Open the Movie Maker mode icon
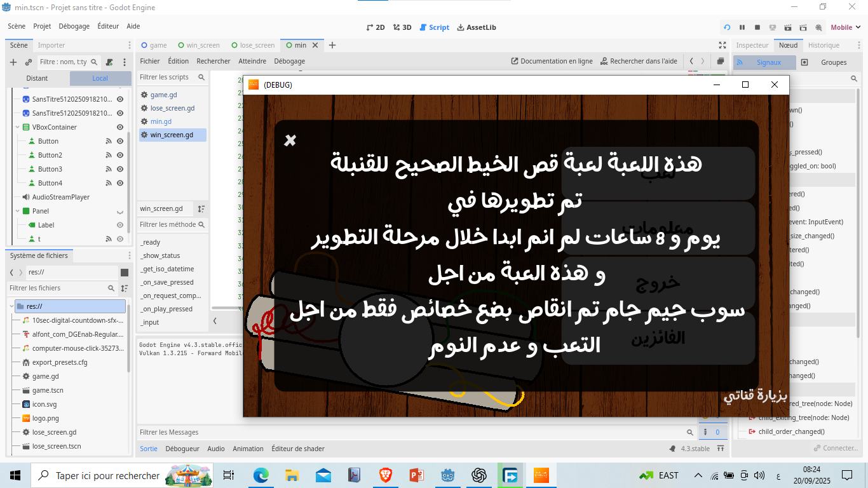Viewport: 868px width, 488px height. (818, 27)
